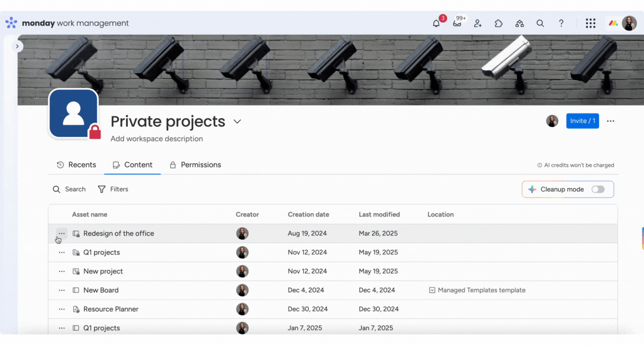644x345 pixels.
Task: Sort by the Last modified column header
Action: [379, 214]
